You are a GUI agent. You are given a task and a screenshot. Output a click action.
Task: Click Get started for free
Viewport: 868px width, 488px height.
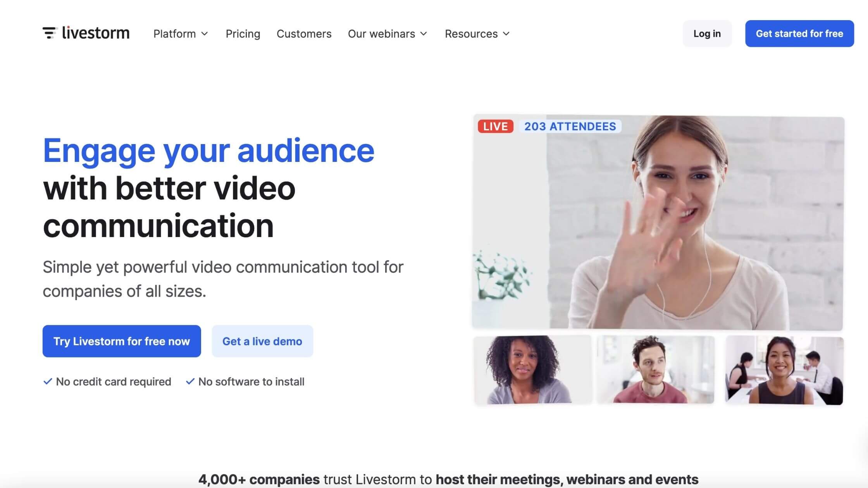coord(799,34)
